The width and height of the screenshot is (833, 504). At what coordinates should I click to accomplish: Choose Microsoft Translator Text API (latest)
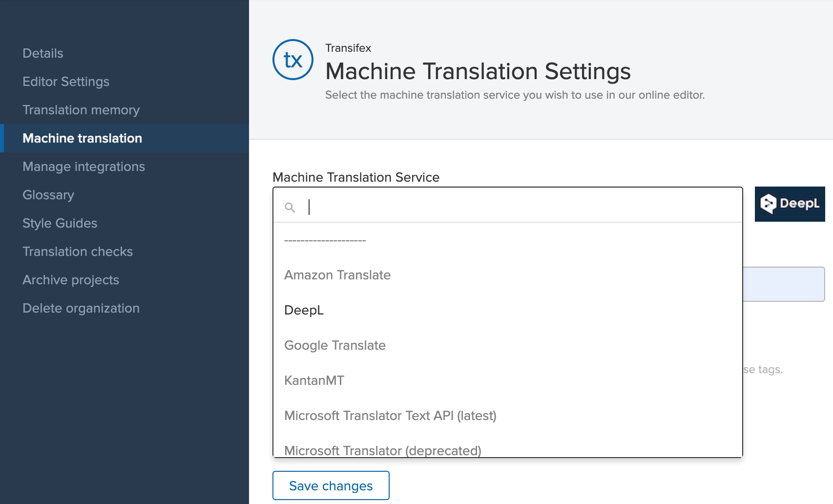(391, 415)
